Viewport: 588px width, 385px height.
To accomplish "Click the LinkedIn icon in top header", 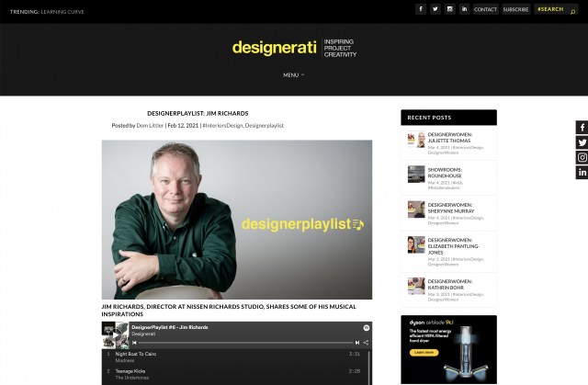I will click(464, 9).
